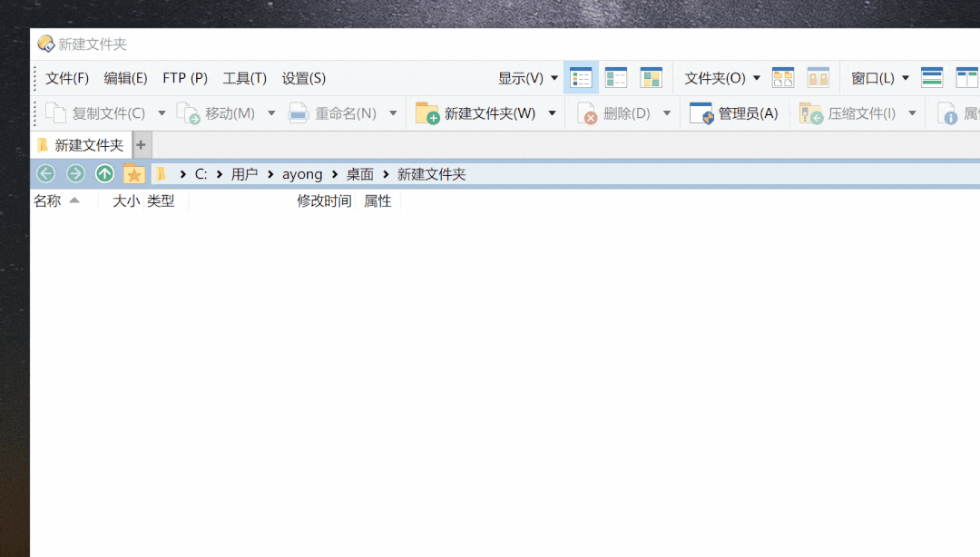The image size is (980, 557).
Task: Toggle the horizontal window split layout
Action: pos(932,78)
